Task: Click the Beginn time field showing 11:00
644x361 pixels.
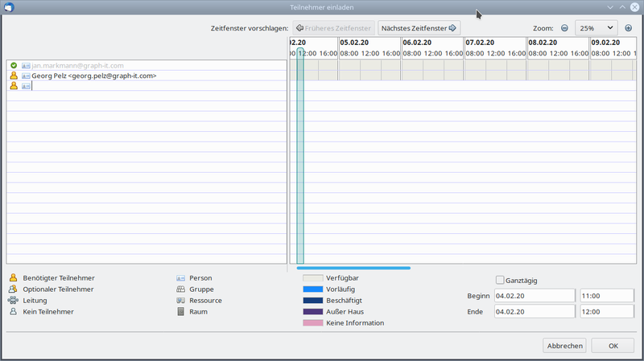Action: (x=606, y=296)
